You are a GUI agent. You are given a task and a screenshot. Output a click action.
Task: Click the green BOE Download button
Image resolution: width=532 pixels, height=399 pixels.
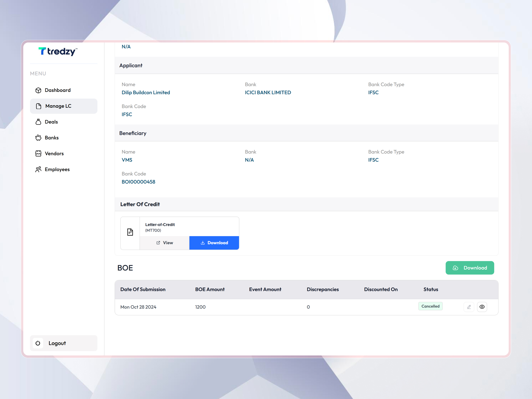[x=470, y=268]
